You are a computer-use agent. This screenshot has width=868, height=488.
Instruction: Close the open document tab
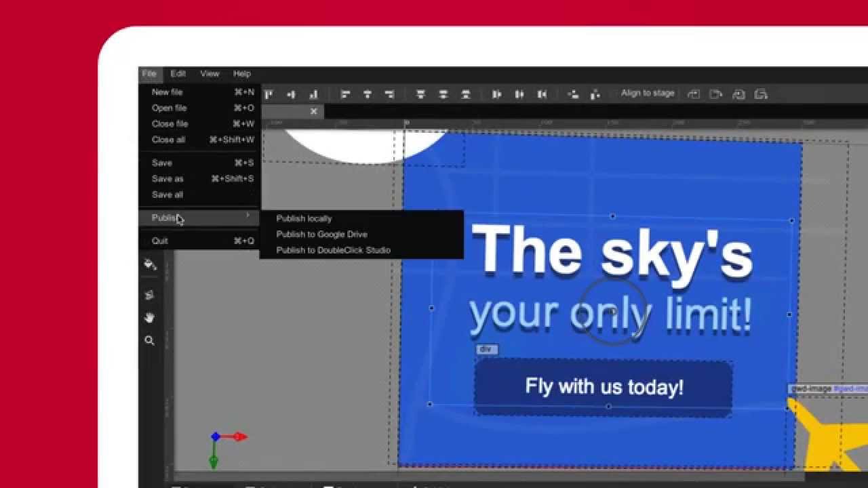313,111
